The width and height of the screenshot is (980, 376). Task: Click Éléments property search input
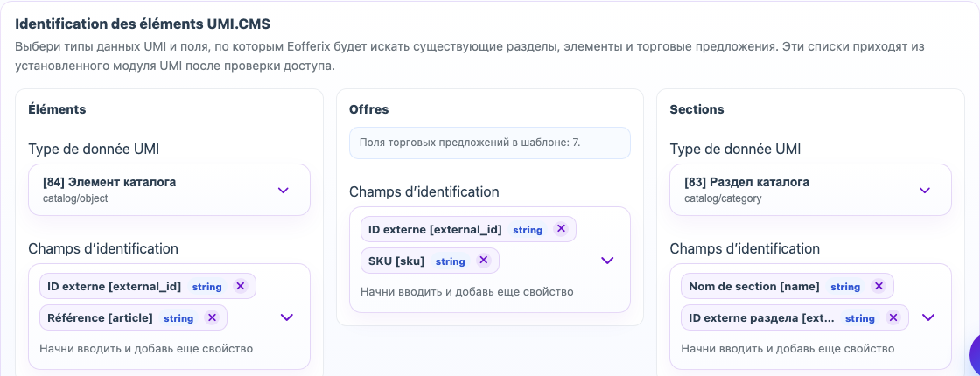tap(146, 349)
